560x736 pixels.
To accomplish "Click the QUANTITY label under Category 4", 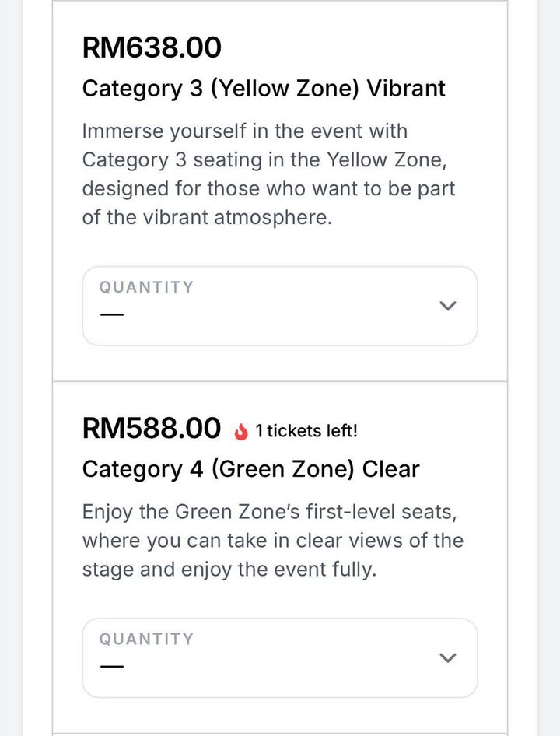I will pyautogui.click(x=146, y=639).
